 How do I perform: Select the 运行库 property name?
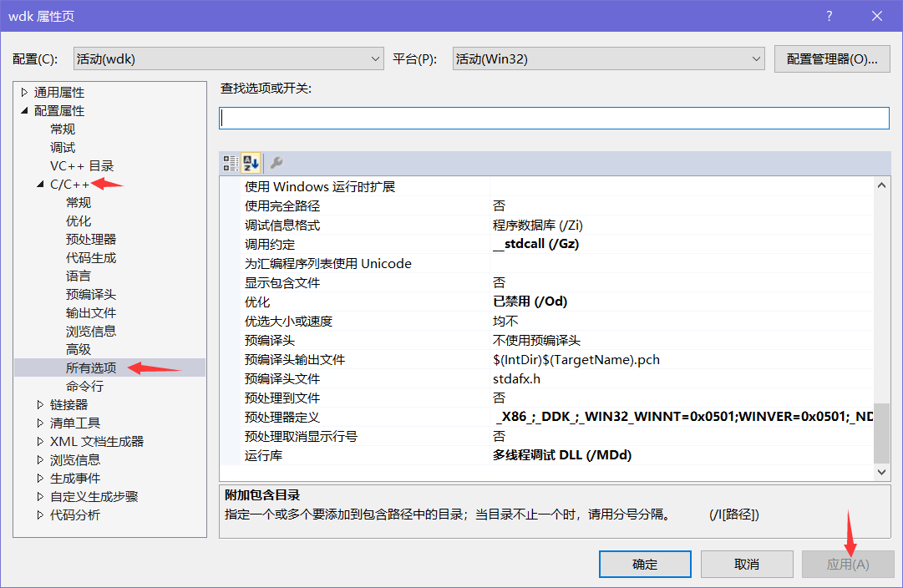(263, 455)
